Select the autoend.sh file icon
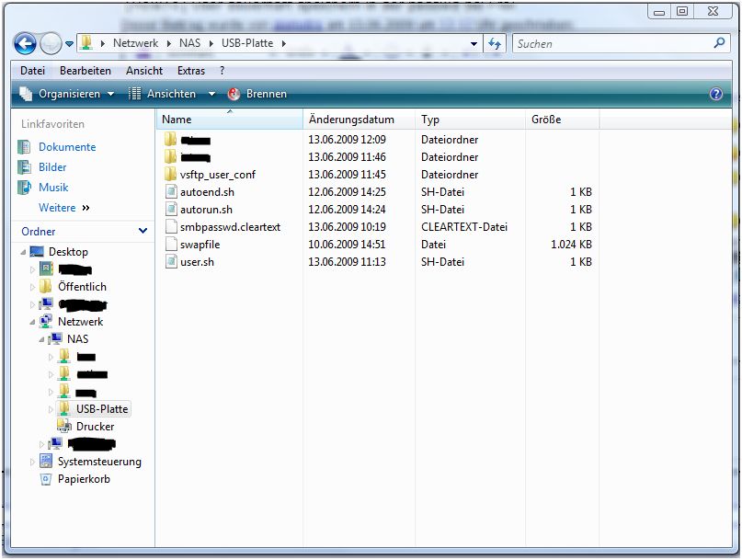 [x=170, y=192]
